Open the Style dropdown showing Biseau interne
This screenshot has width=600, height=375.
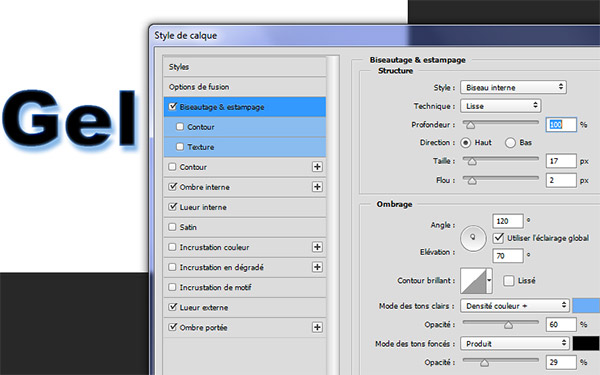tap(513, 87)
